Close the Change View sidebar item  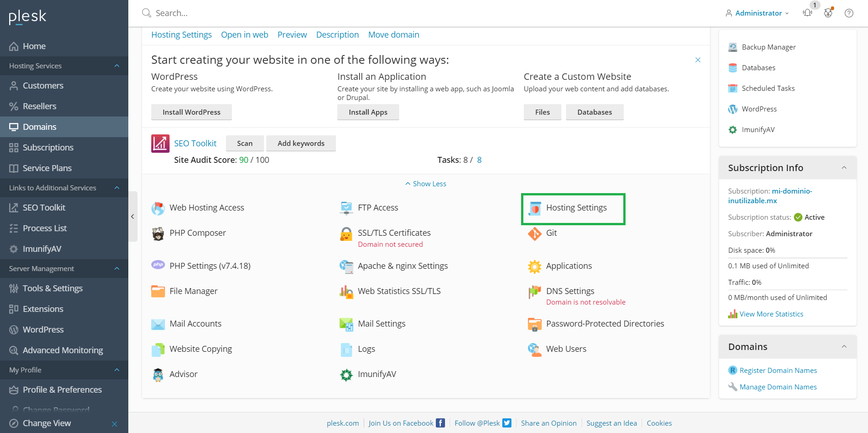(x=115, y=424)
